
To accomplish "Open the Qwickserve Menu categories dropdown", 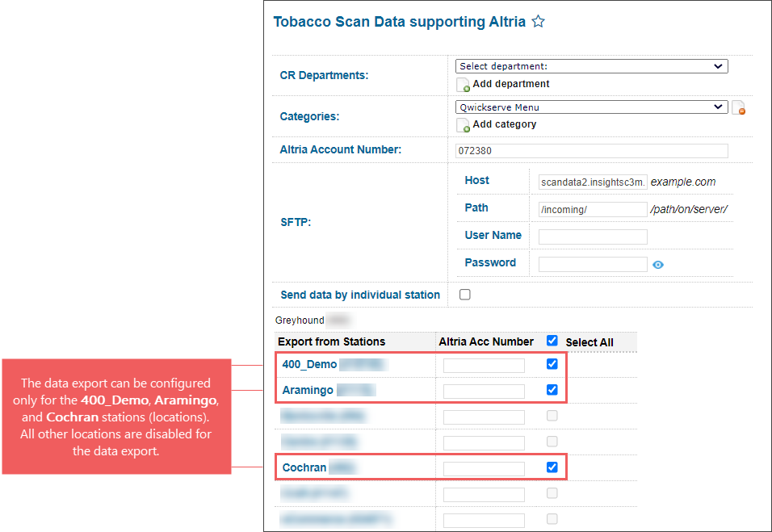I will click(591, 107).
